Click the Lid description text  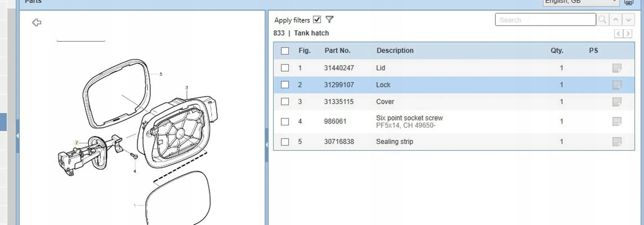click(x=380, y=68)
